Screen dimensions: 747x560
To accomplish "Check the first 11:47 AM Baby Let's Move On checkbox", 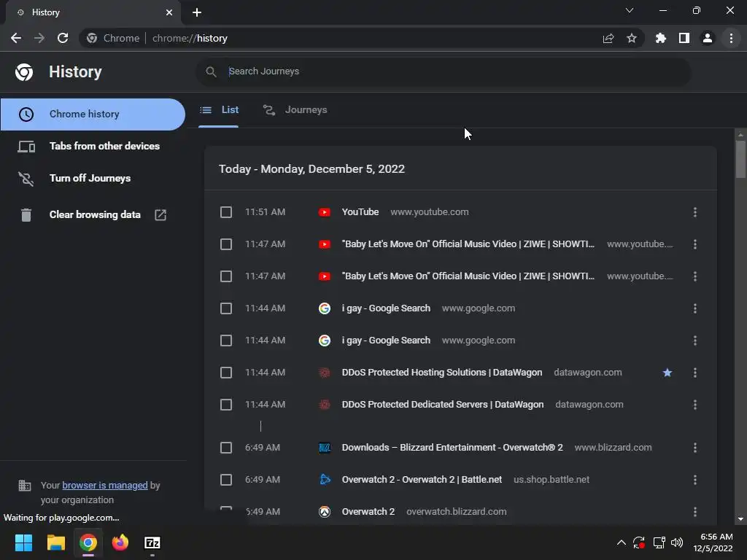I will pos(226,244).
